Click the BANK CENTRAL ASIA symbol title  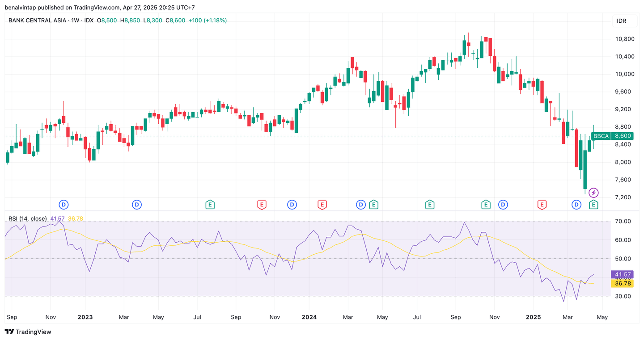[37, 21]
